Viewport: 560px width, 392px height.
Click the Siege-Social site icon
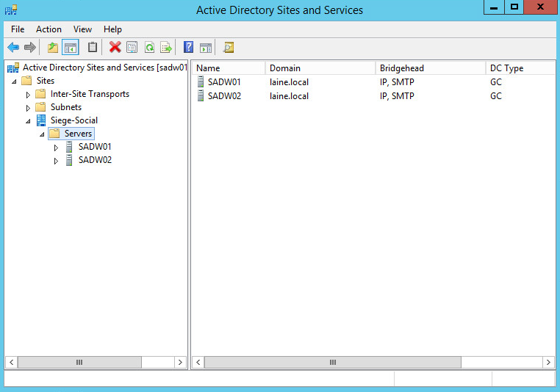(41, 120)
